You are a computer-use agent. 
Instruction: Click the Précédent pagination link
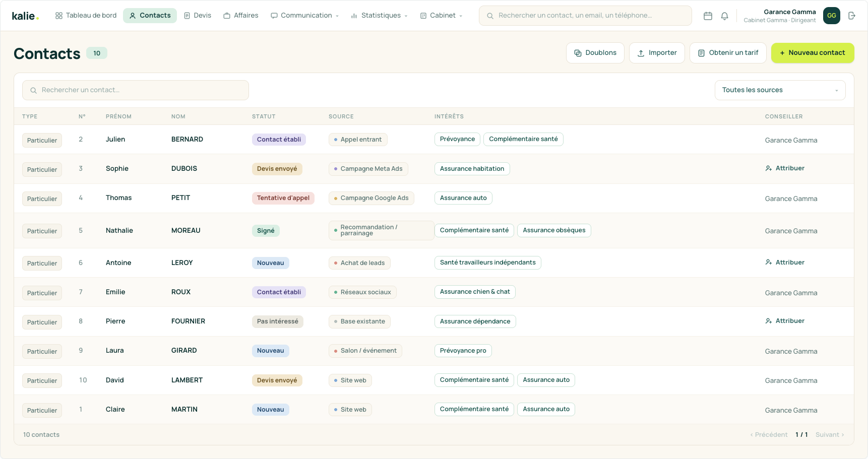[769, 435]
